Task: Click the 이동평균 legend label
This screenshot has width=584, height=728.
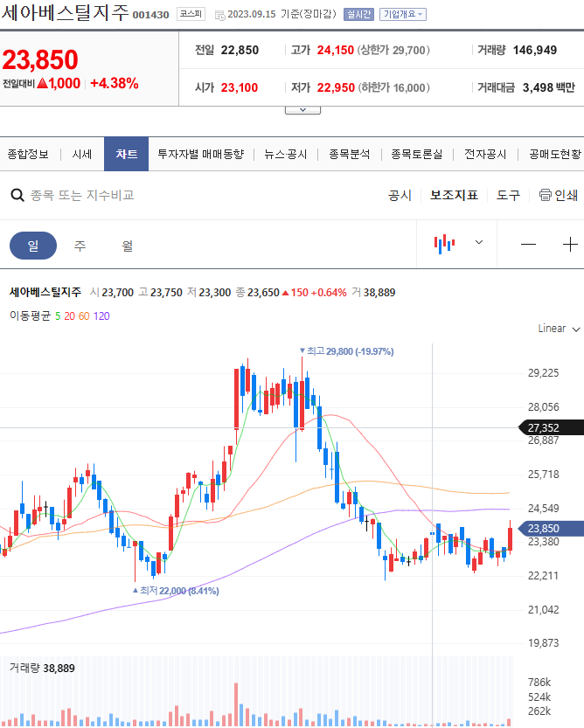Action: (x=30, y=316)
